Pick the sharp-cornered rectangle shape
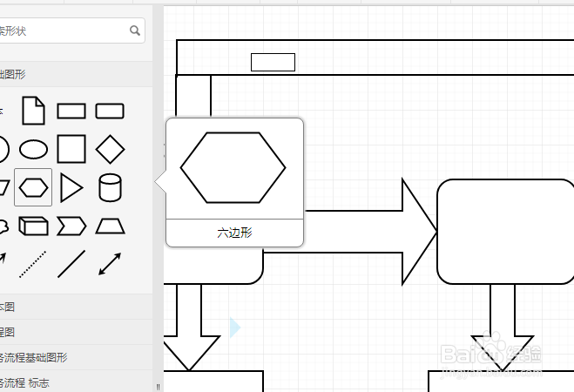Screen dimensions: 574x392 [x=71, y=111]
